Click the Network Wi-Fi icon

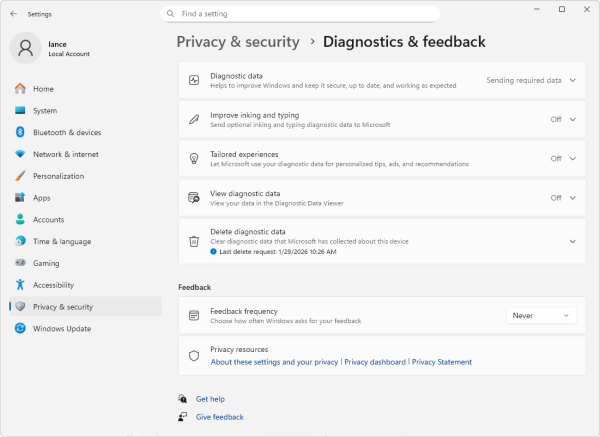point(20,154)
